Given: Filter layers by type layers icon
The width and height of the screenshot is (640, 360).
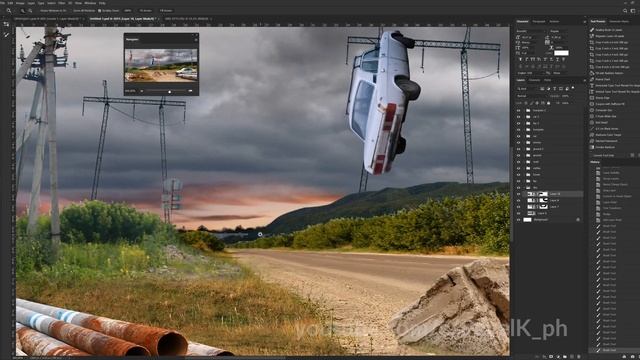Looking at the screenshot, I should [554, 89].
